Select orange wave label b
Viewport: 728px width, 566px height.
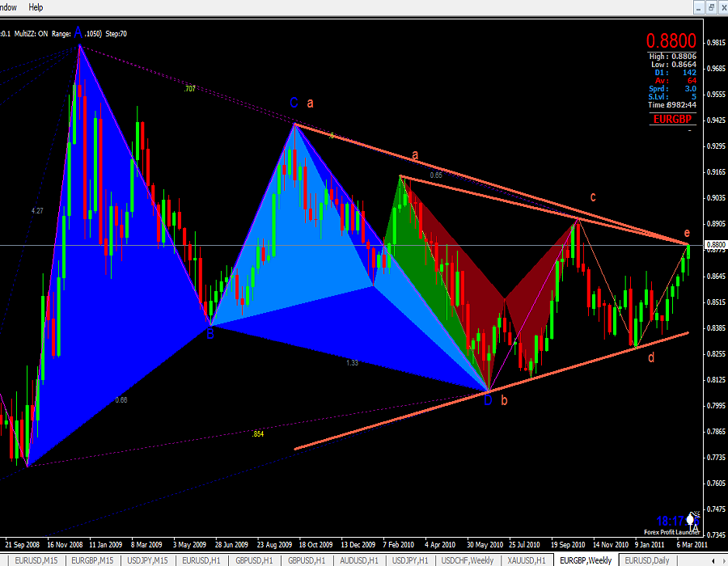coord(504,400)
